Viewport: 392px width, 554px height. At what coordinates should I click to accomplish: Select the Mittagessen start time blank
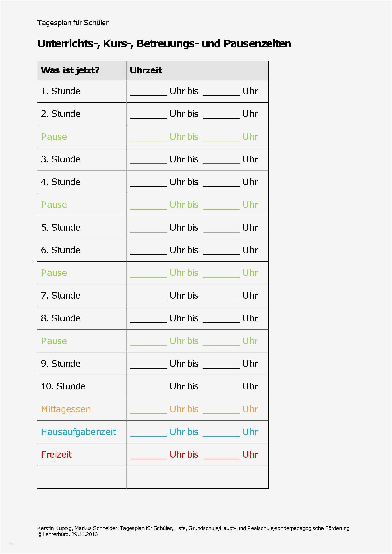coord(148,411)
